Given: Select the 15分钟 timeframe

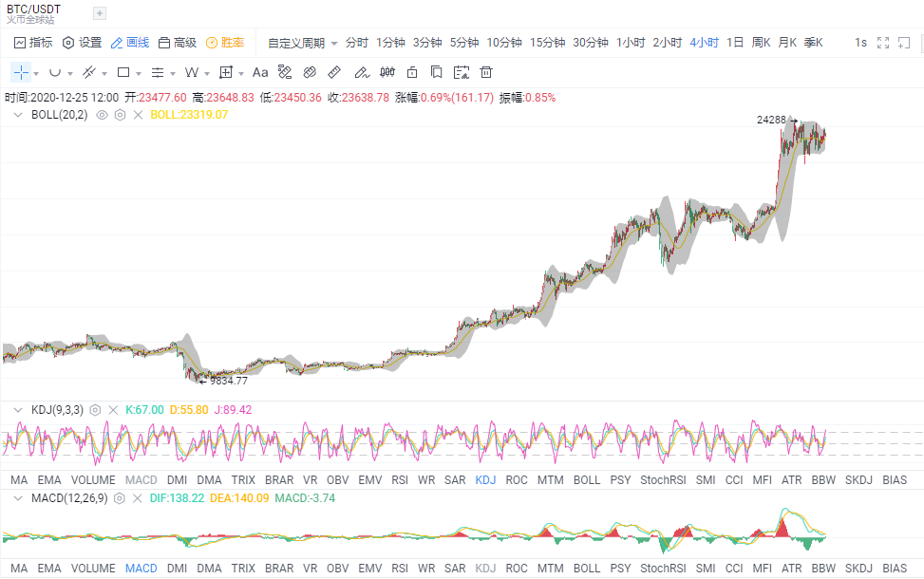Looking at the screenshot, I should [x=547, y=43].
